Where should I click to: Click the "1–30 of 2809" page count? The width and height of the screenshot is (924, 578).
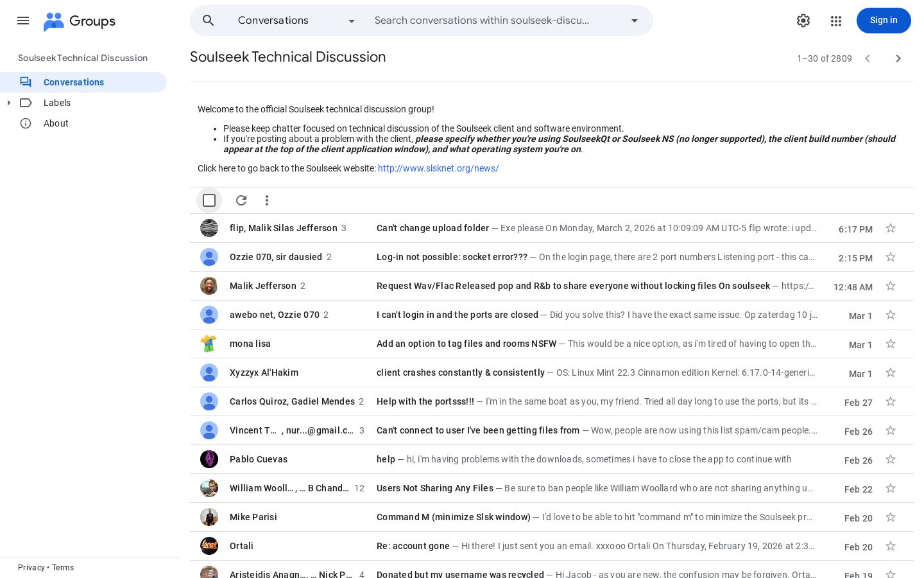point(825,58)
